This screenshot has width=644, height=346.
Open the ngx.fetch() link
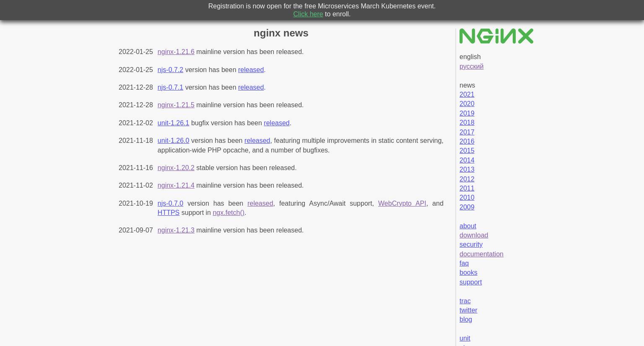228,212
